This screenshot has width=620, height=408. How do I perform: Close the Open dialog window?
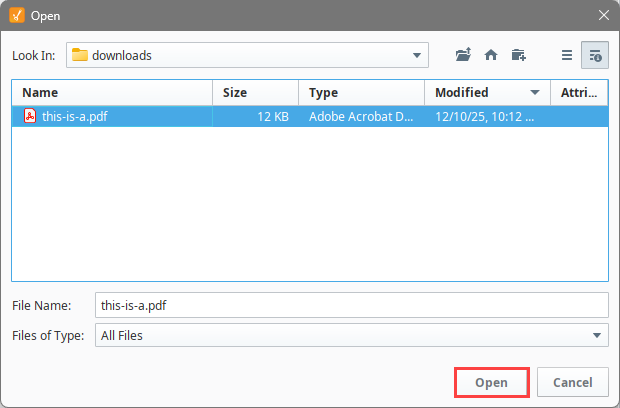tap(603, 15)
